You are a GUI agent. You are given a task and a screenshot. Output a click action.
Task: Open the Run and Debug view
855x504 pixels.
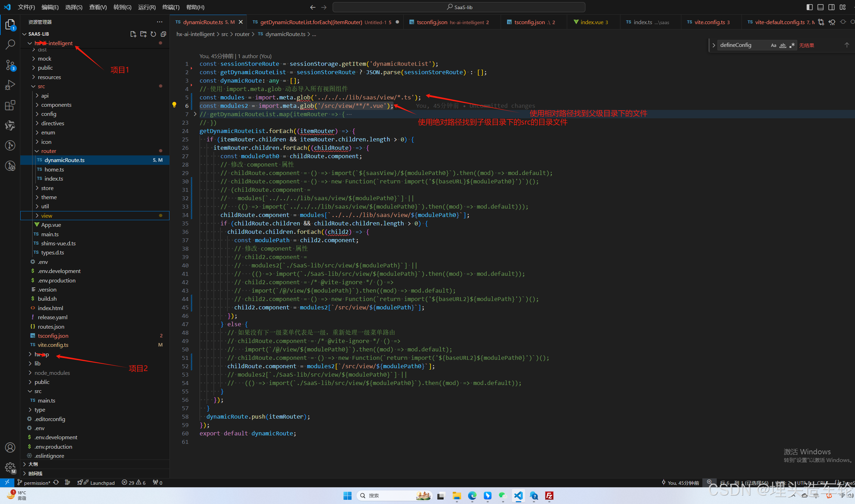(x=10, y=85)
